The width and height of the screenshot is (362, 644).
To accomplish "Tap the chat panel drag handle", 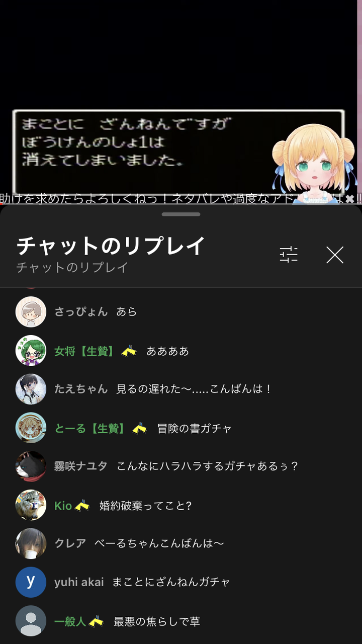I will tap(181, 214).
